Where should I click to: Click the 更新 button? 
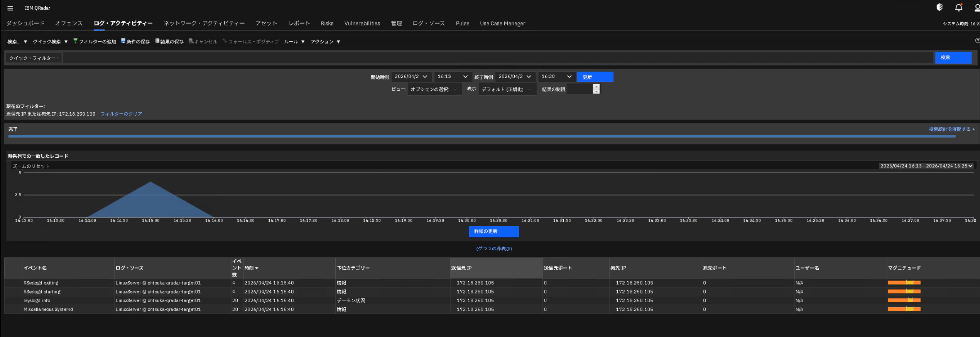(x=595, y=77)
